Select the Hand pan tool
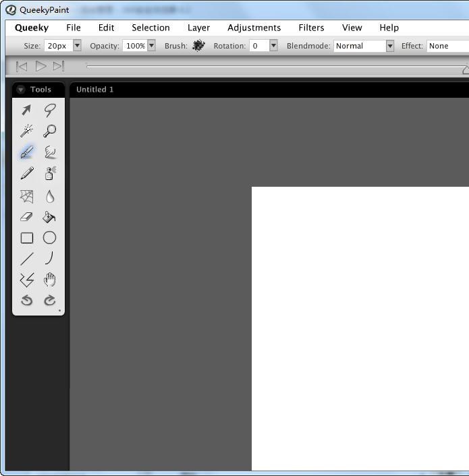Screen dimensions: 469x476 click(49, 279)
